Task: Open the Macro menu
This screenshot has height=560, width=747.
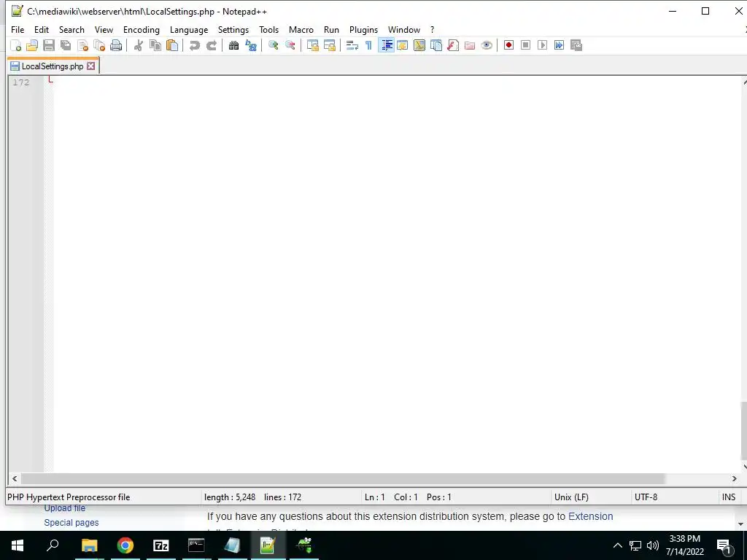Action: pyautogui.click(x=301, y=29)
